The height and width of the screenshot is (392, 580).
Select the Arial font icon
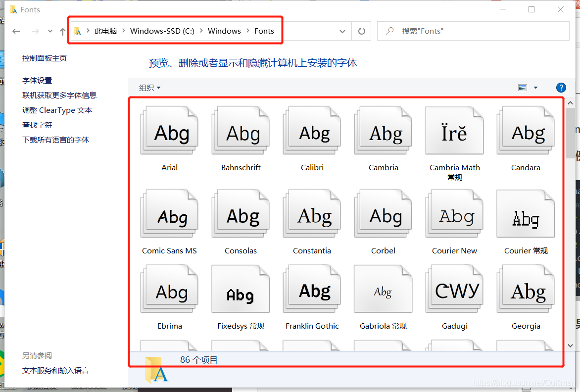coord(169,131)
